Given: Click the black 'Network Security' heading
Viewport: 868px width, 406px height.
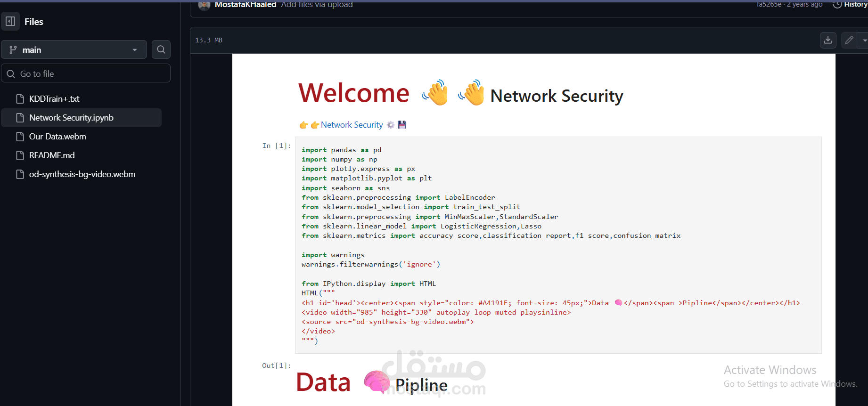Looking at the screenshot, I should pyautogui.click(x=557, y=96).
